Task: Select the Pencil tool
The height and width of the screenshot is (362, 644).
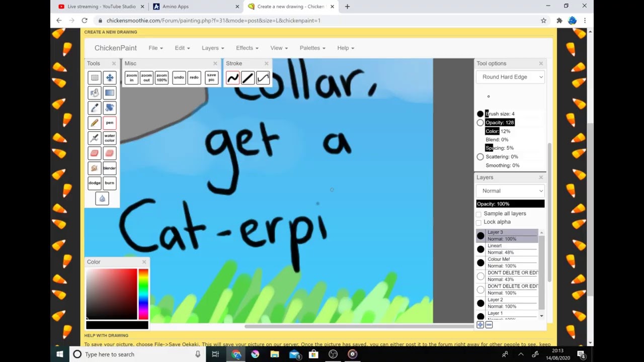Action: [x=95, y=123]
